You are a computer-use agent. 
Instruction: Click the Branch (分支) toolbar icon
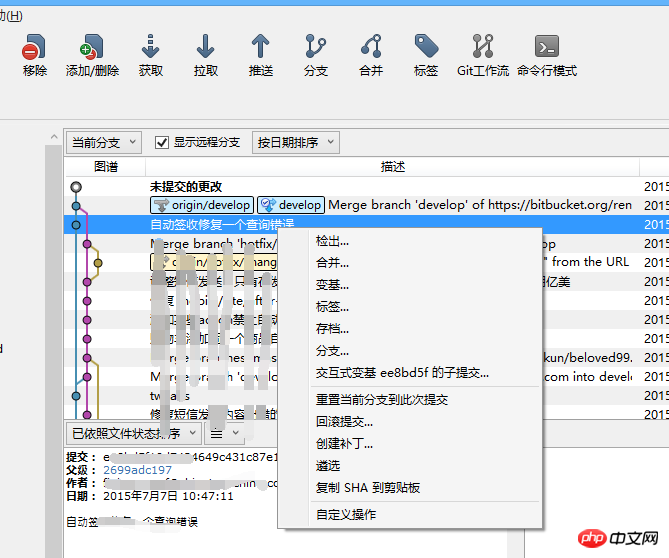(x=316, y=55)
